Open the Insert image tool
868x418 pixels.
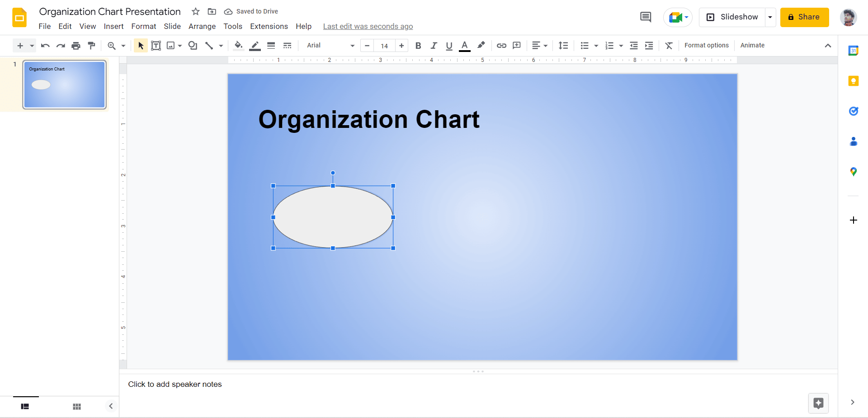point(171,45)
